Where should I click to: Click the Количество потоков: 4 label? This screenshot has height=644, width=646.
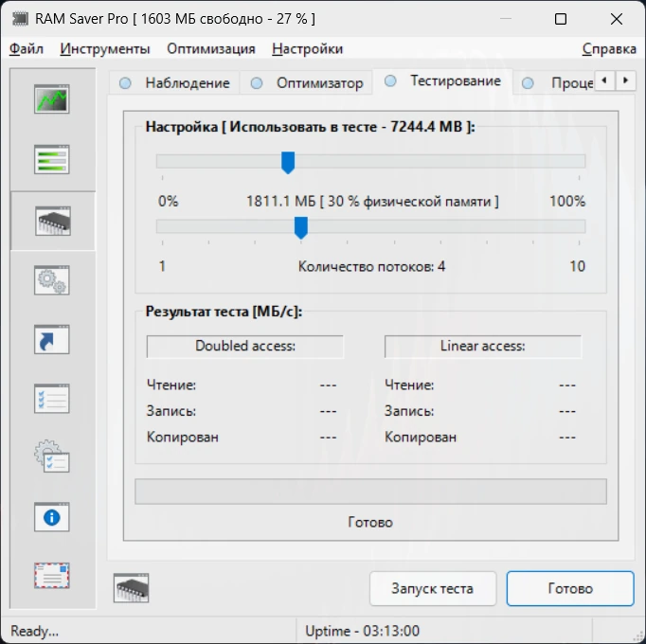[x=371, y=266]
